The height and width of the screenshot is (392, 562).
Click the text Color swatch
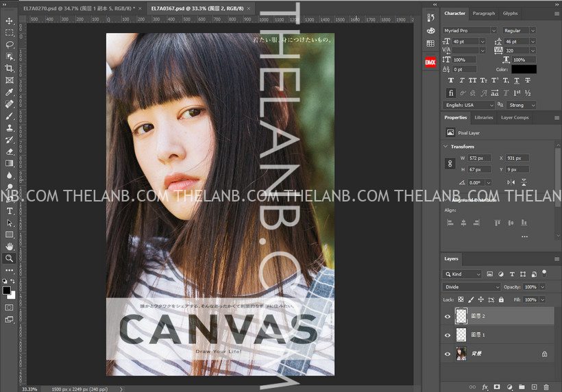click(524, 69)
